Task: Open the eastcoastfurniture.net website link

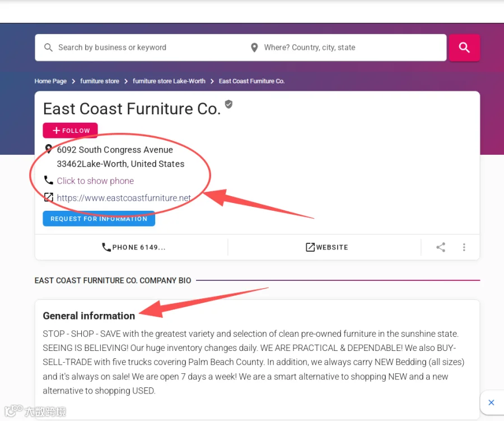Action: [124, 198]
